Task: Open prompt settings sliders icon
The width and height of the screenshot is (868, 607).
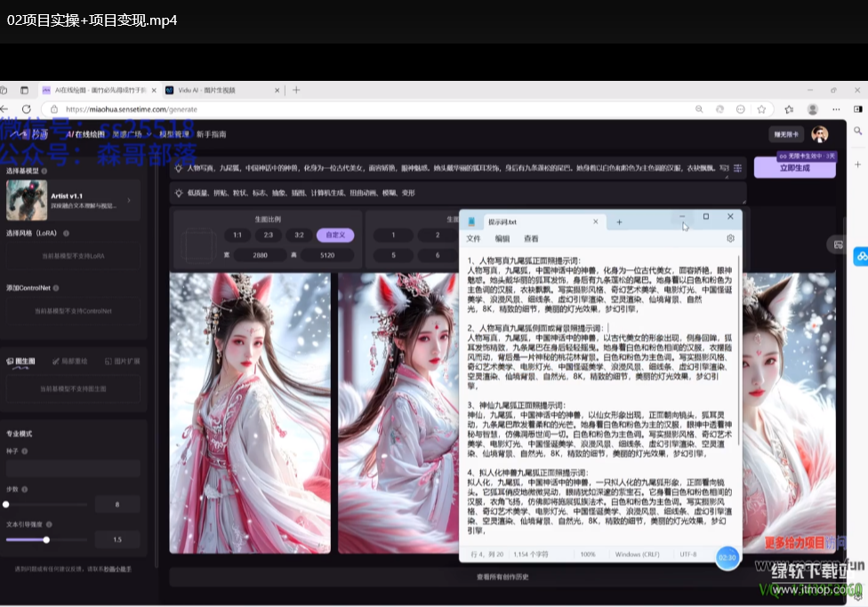Action: point(737,168)
